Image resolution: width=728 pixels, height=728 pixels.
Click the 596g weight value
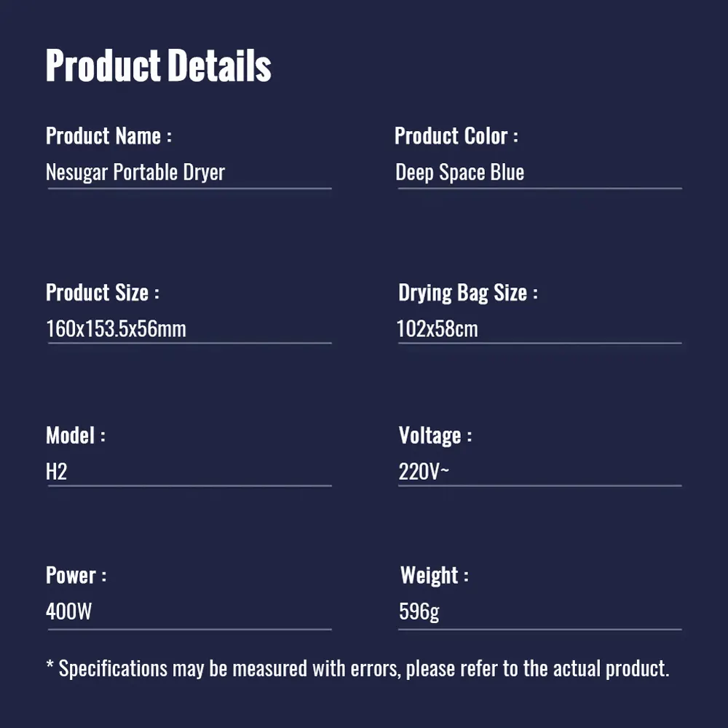pyautogui.click(x=419, y=612)
